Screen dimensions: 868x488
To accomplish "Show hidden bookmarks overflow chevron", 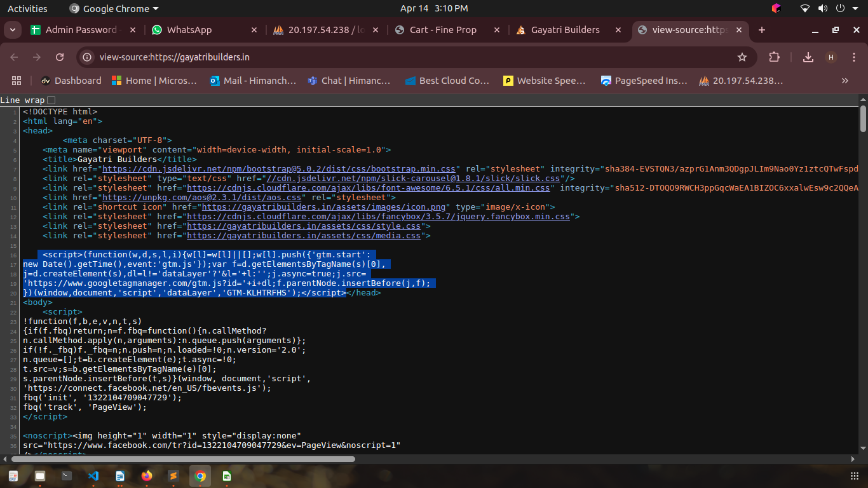I will point(844,81).
